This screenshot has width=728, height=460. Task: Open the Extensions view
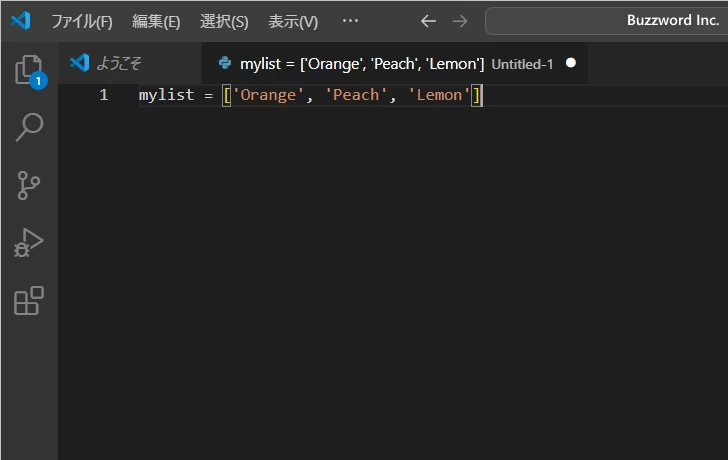click(x=28, y=301)
